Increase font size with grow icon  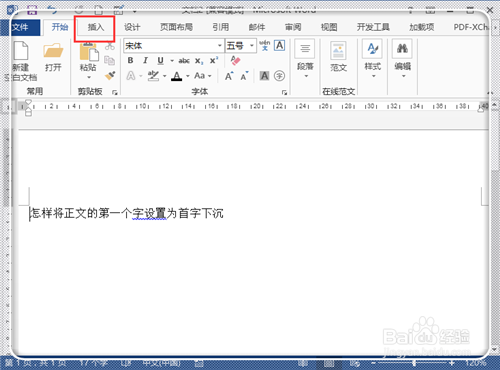pyautogui.click(x=229, y=76)
